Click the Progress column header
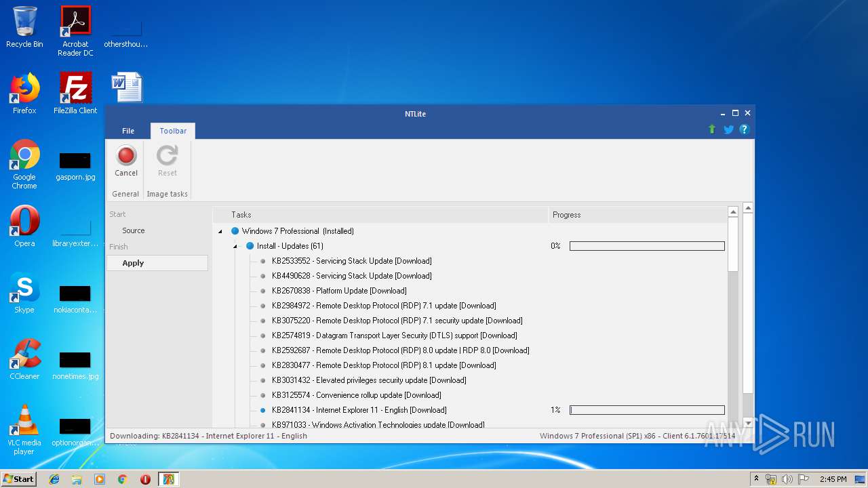Image resolution: width=868 pixels, height=488 pixels. coord(637,215)
